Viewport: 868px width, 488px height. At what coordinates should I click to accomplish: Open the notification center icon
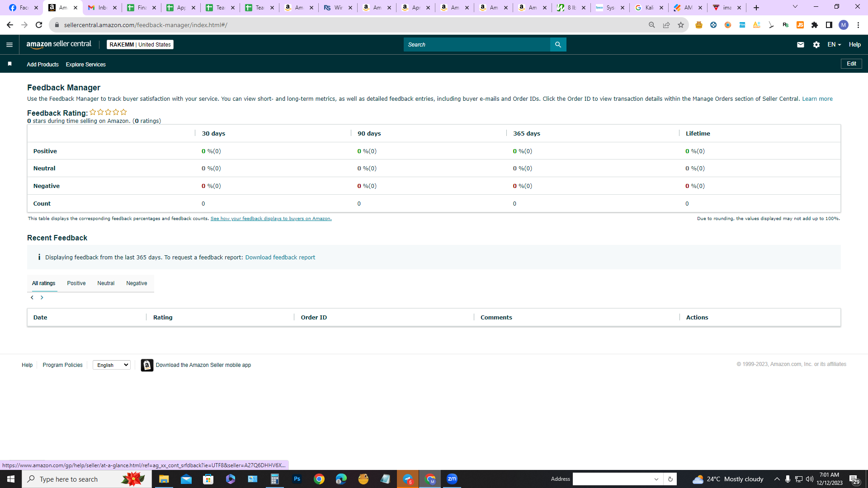854,479
